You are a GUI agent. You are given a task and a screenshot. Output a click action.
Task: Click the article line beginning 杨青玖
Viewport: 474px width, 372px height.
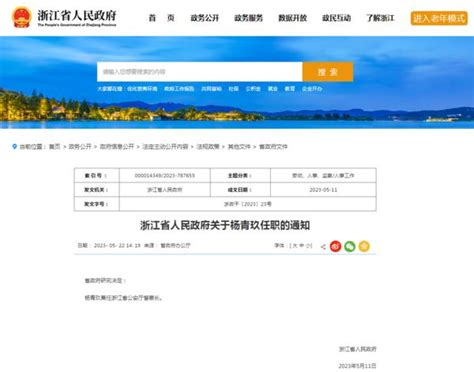pos(124,298)
